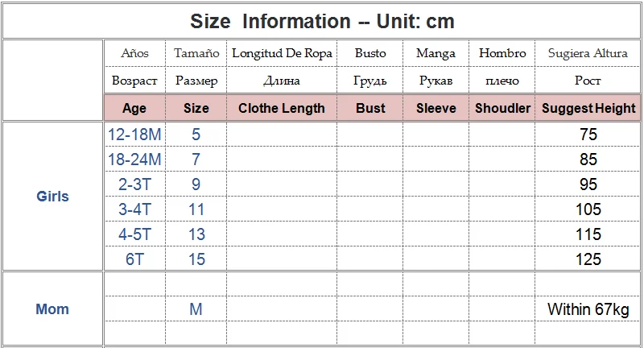
Task: Select the Age column header
Action: point(134,108)
